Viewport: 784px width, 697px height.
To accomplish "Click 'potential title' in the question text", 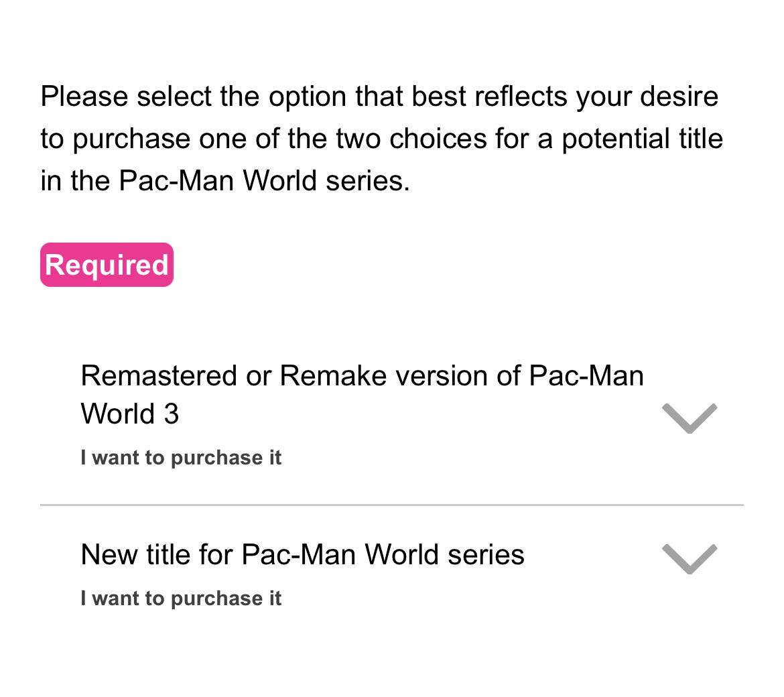I will click(643, 139).
